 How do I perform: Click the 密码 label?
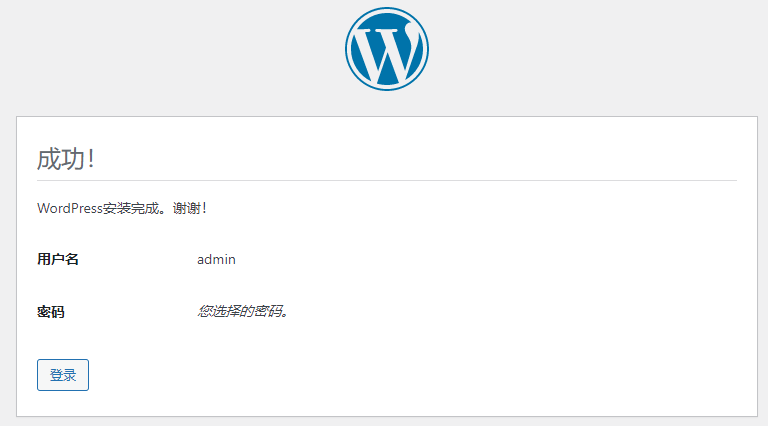click(x=51, y=312)
